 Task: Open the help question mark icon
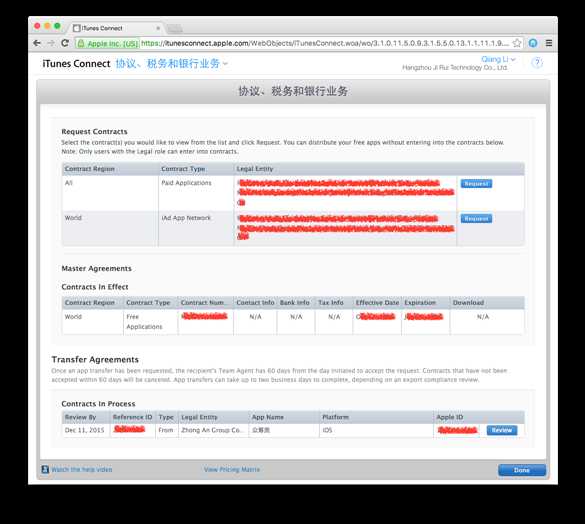[x=537, y=62]
